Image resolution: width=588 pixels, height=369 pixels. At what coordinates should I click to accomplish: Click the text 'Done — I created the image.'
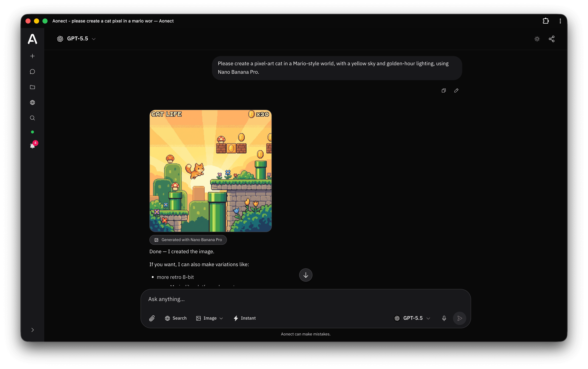click(x=182, y=251)
